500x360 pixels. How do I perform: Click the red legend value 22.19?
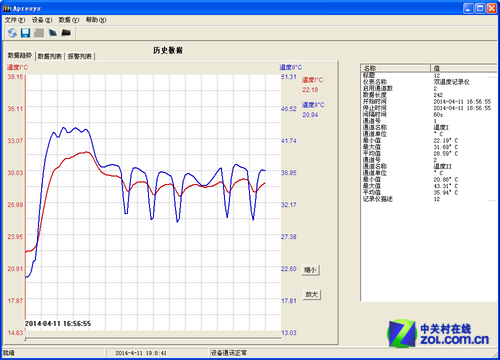click(x=310, y=90)
